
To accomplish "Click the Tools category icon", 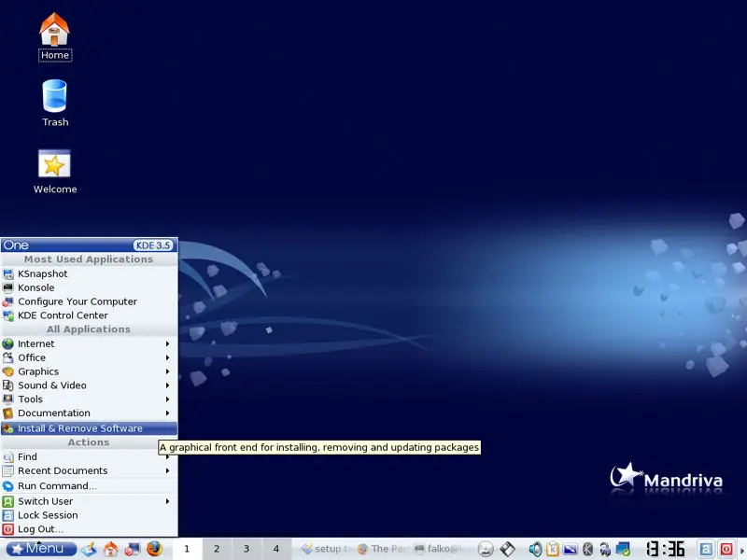I will coord(8,399).
